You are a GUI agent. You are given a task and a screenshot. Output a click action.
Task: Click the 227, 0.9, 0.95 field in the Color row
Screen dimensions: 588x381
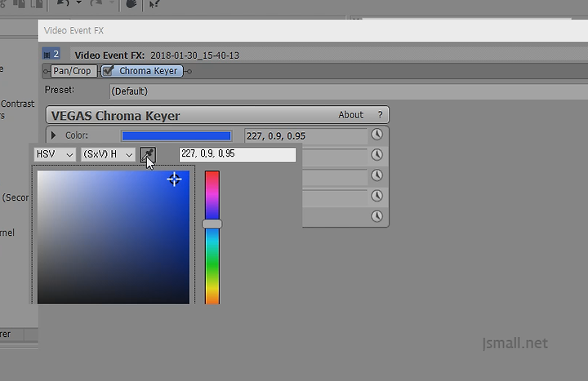pyautogui.click(x=305, y=136)
